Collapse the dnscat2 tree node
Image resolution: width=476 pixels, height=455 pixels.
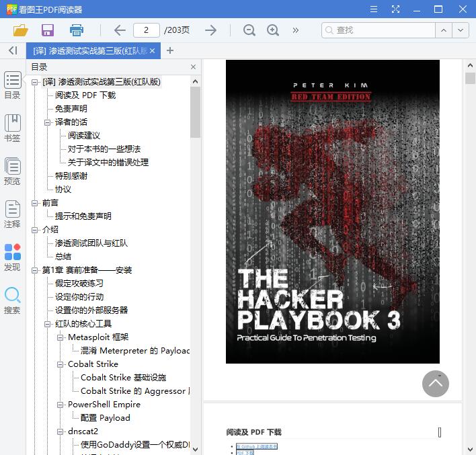point(60,431)
